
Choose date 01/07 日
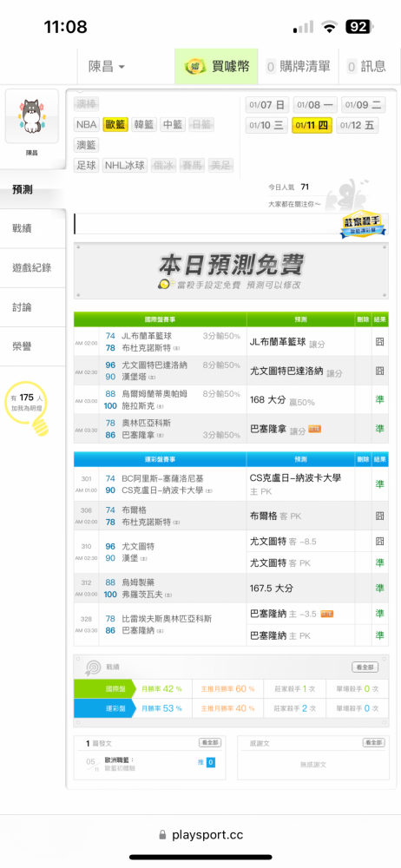tap(267, 105)
